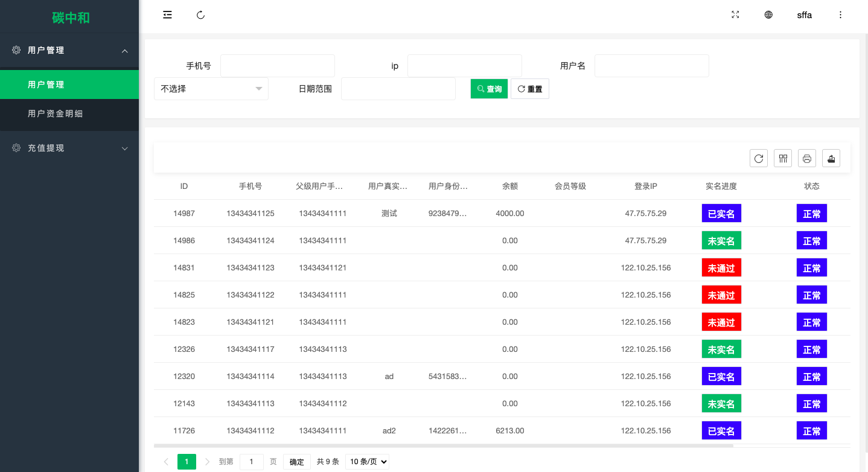Print the table using the printer icon
The image size is (868, 472).
(x=807, y=159)
